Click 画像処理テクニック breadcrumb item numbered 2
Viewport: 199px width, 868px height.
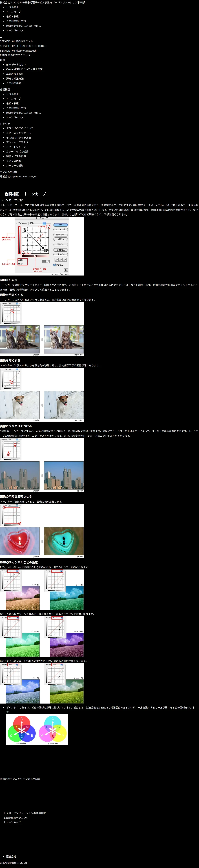pos(17,818)
